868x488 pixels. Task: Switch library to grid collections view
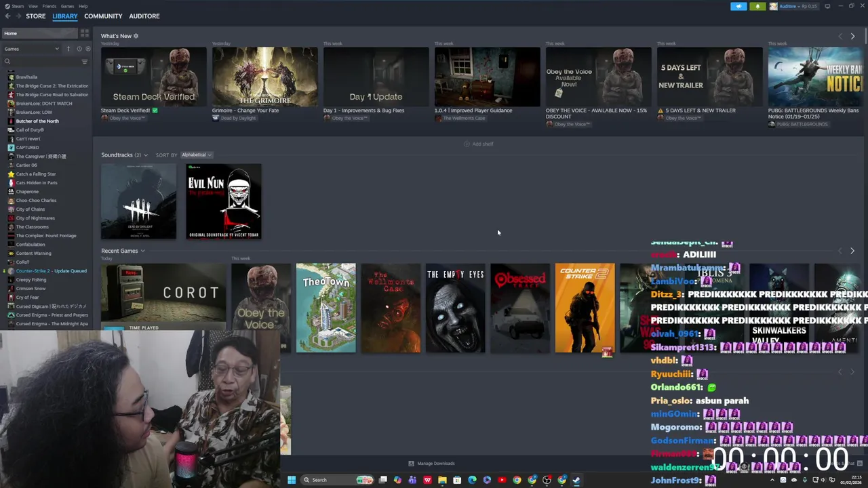pos(85,33)
